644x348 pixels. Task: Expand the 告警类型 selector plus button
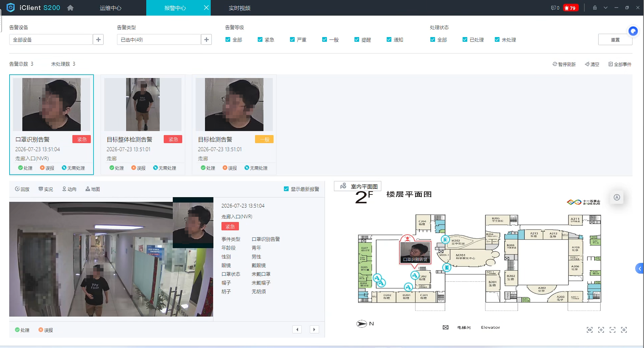coord(206,39)
